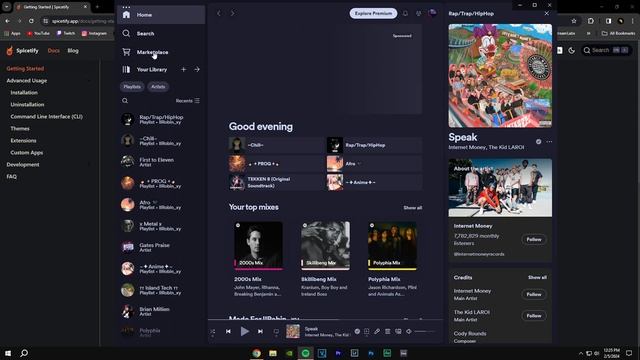Create a new playlist with plus icon
This screenshot has height=360, width=640.
click(183, 69)
